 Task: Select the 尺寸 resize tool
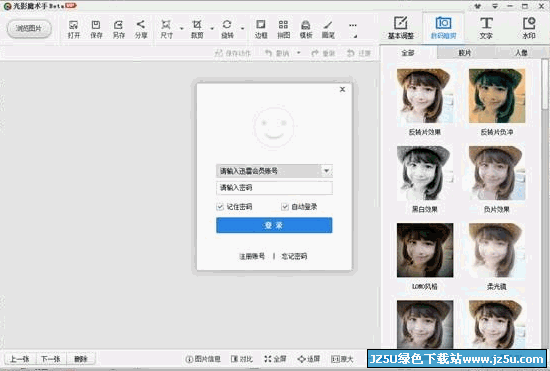point(166,29)
